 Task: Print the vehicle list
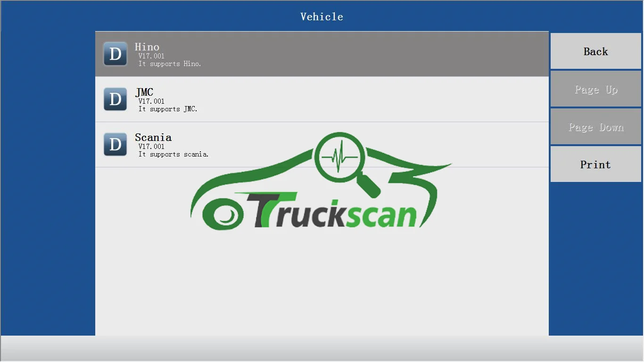596,165
